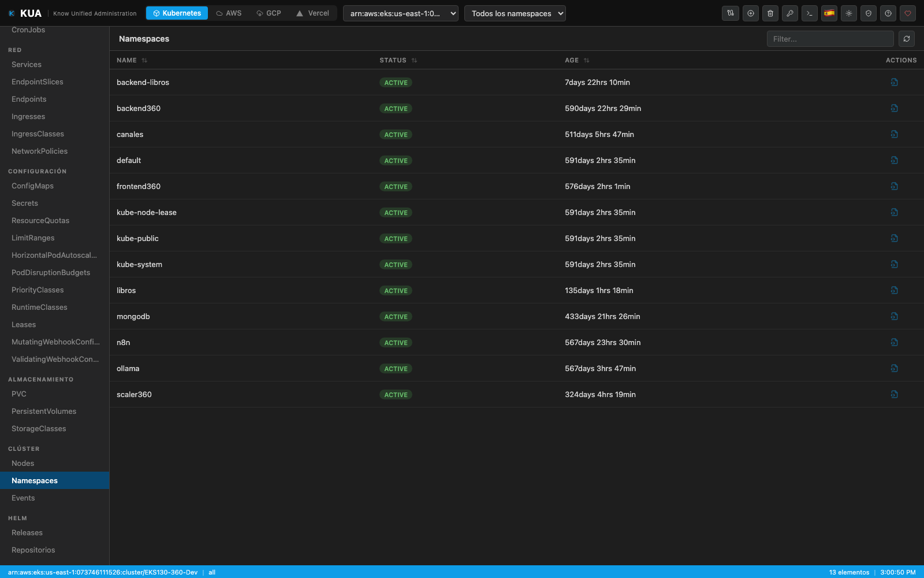Click the 13 elementos status bar entry
This screenshot has height=578, width=924.
pos(849,572)
